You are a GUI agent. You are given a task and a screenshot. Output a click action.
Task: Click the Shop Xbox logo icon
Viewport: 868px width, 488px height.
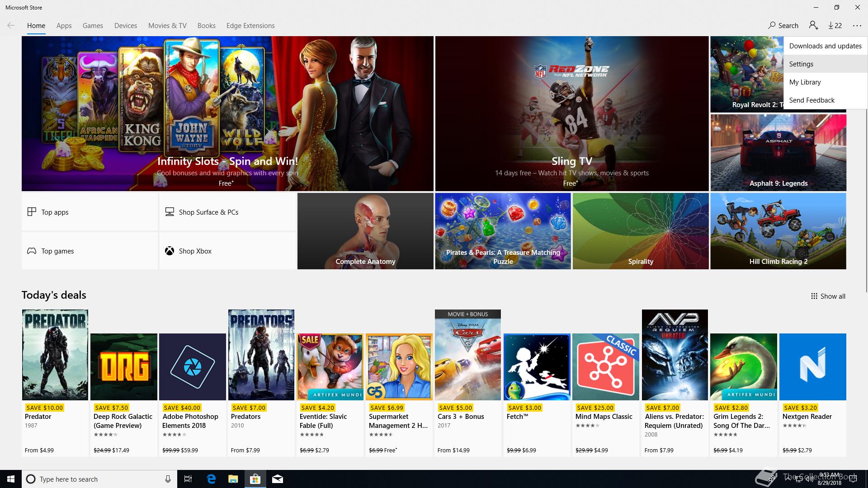(x=170, y=251)
